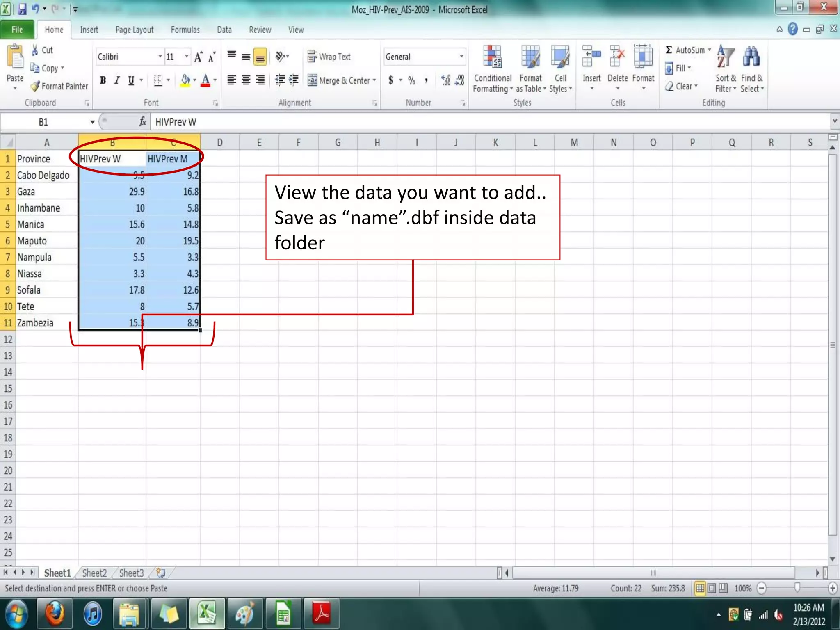Image resolution: width=840 pixels, height=630 pixels.
Task: Open Merge & Center dropdown arrow
Action: click(x=374, y=80)
